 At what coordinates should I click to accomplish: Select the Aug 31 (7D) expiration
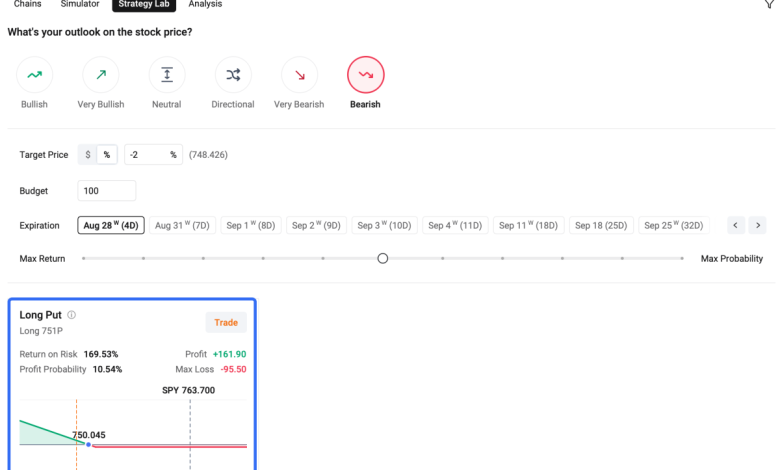pyautogui.click(x=182, y=225)
